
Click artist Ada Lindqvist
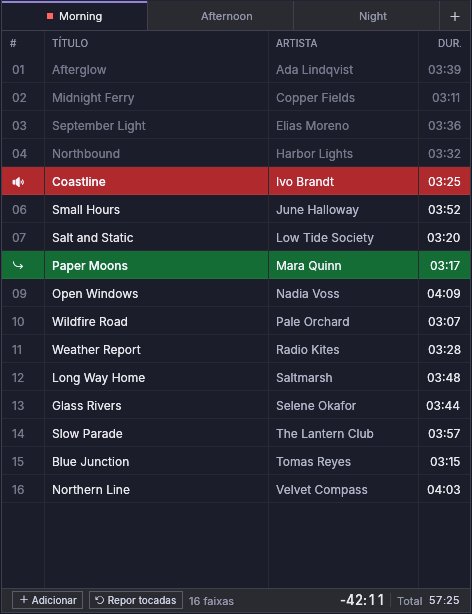(315, 70)
